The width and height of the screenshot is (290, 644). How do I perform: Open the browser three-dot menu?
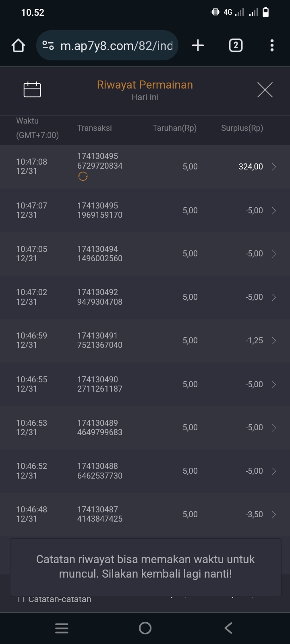[272, 45]
